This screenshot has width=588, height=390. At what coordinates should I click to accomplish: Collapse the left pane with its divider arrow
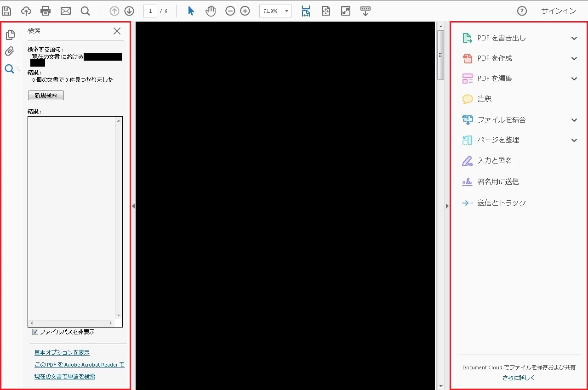tap(133, 206)
